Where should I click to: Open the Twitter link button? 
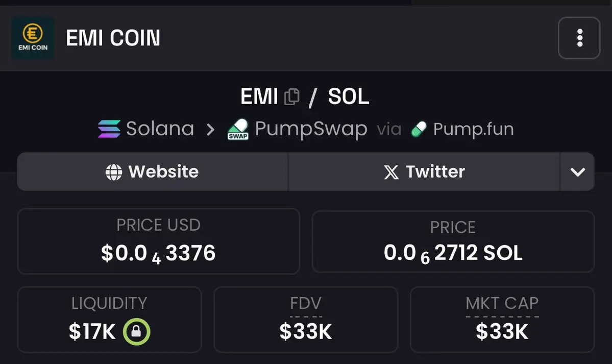(424, 172)
